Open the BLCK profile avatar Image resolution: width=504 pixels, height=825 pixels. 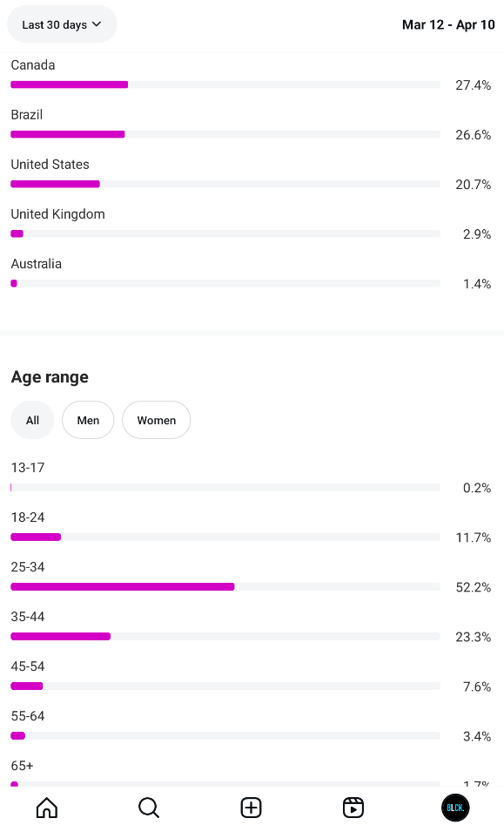(455, 808)
